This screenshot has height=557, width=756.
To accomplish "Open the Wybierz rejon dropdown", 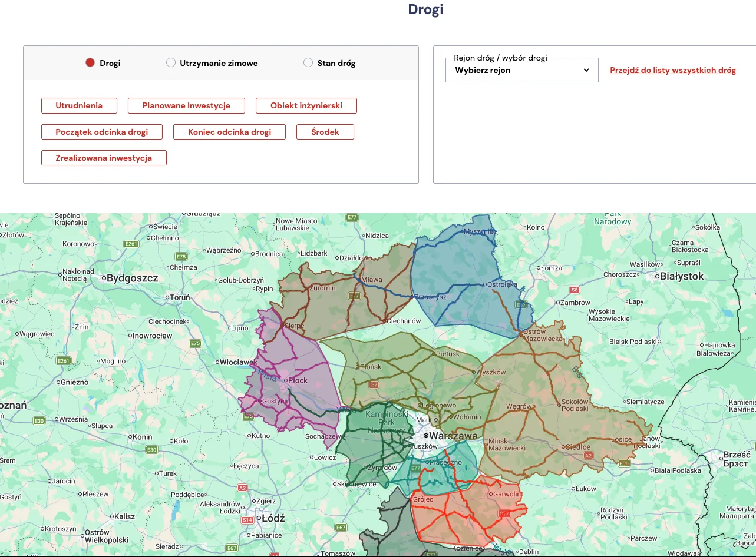I will click(522, 70).
